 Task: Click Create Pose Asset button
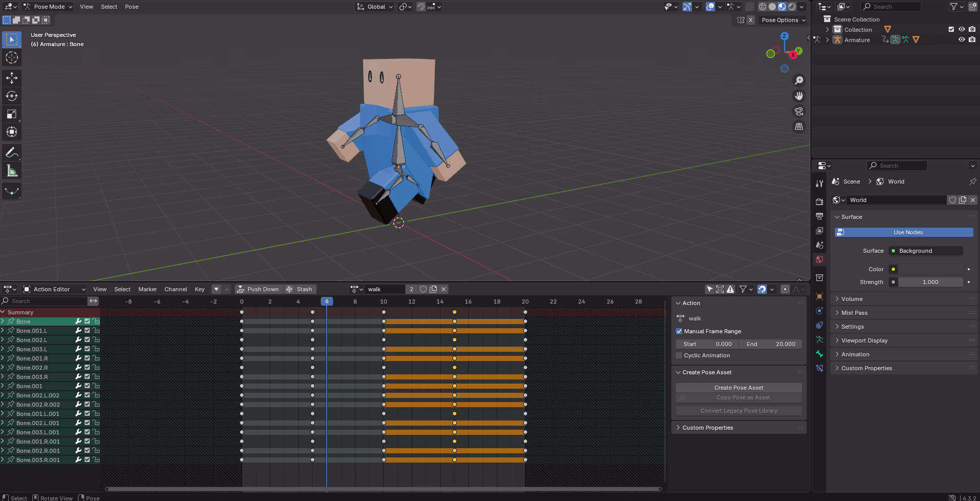tap(738, 388)
